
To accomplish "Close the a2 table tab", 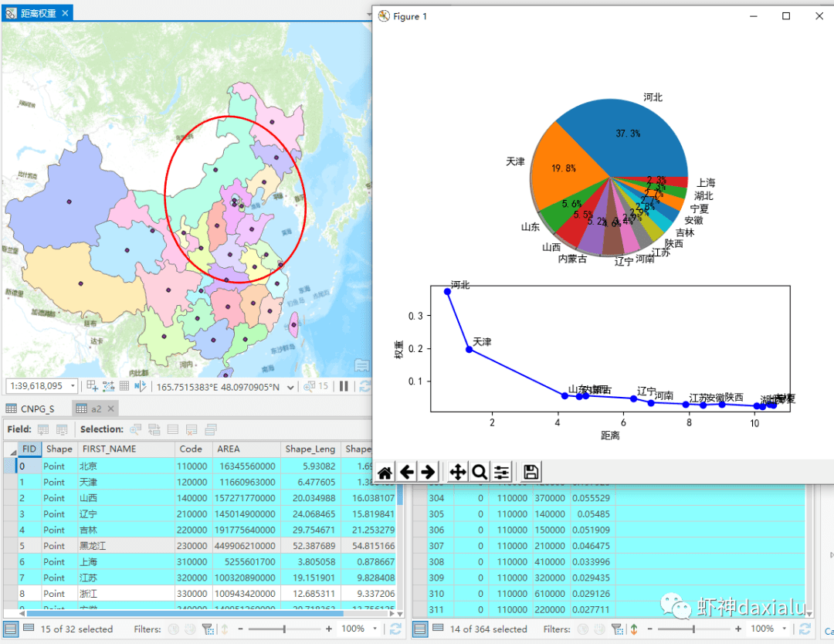I will (x=110, y=408).
